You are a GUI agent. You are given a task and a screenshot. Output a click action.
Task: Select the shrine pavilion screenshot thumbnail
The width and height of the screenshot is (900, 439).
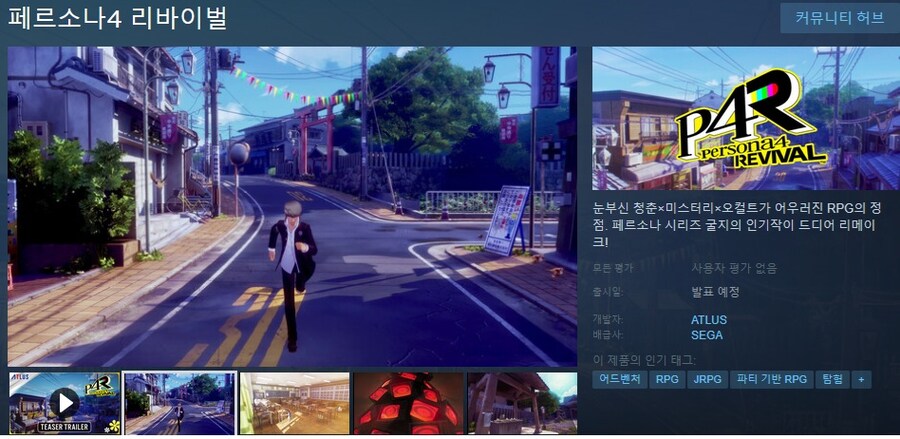pyautogui.click(x=522, y=403)
